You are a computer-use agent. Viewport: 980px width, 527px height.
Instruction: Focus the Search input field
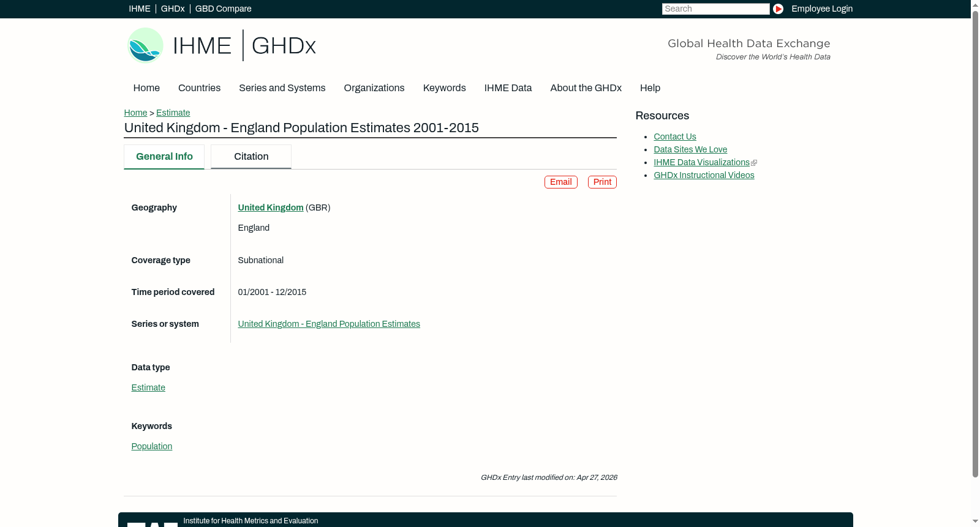(715, 9)
